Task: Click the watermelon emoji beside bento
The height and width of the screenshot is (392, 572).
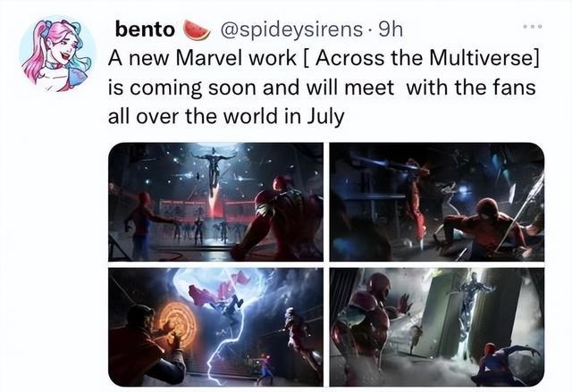Action: tap(197, 29)
